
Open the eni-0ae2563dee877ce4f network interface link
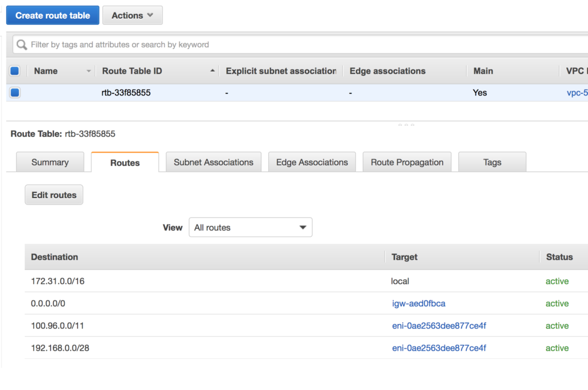(439, 326)
